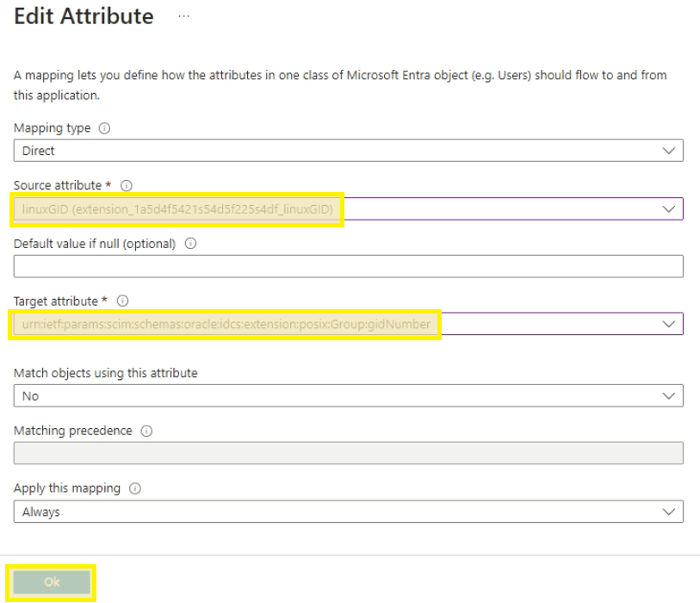Screen dimensions: 700x603
Task: Click chevron arrow in the Match objects field
Action: click(x=668, y=396)
